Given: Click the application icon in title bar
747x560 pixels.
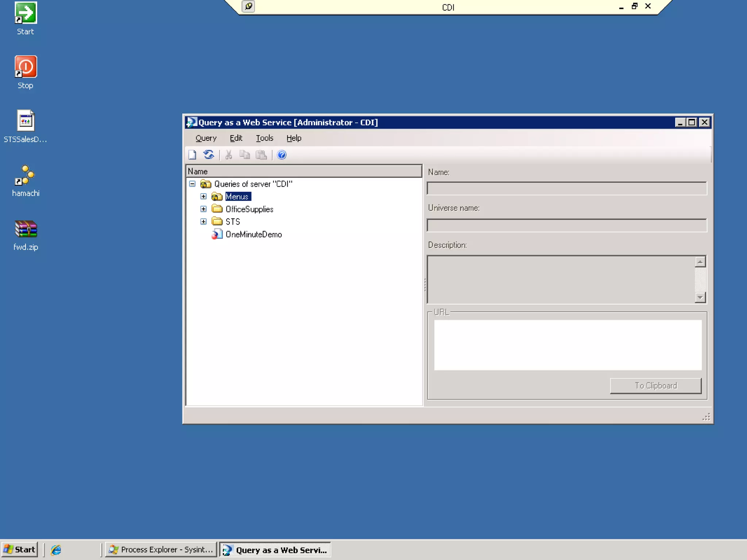Looking at the screenshot, I should click(191, 122).
